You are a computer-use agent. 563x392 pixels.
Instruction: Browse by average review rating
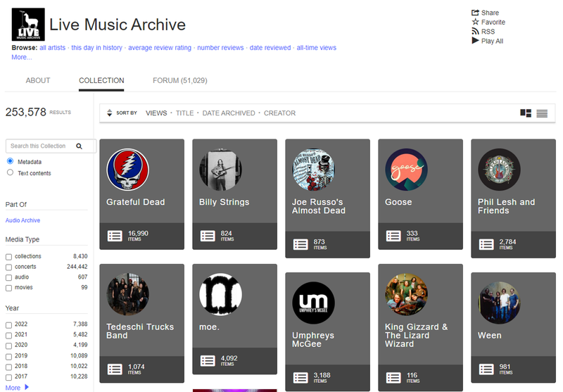point(160,48)
